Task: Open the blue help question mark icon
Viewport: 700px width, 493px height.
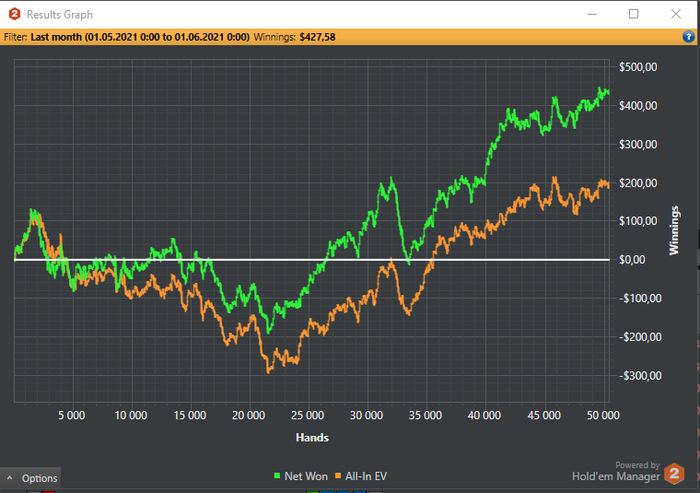Action: tap(688, 37)
